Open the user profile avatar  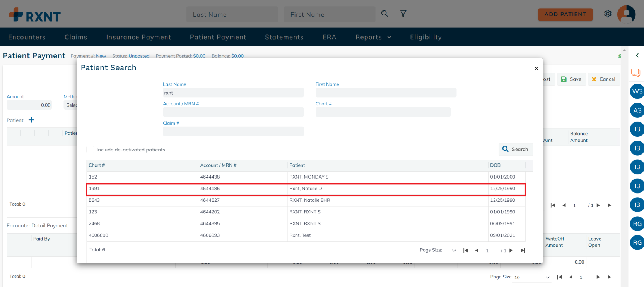coord(626,14)
